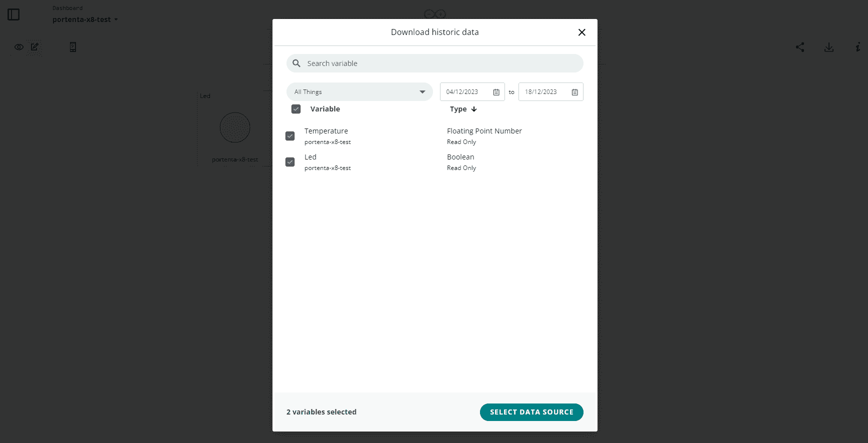868x443 pixels.
Task: Click the share dashboard icon
Action: [x=800, y=47]
